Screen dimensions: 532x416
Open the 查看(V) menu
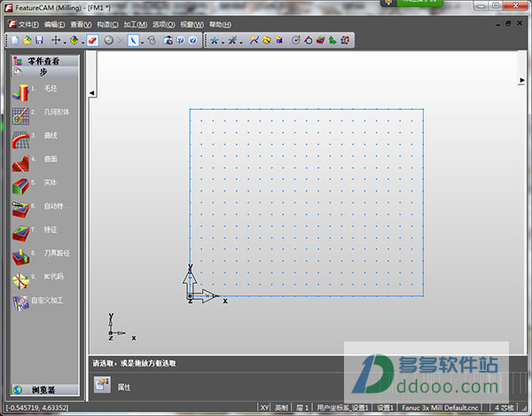pyautogui.click(x=81, y=25)
